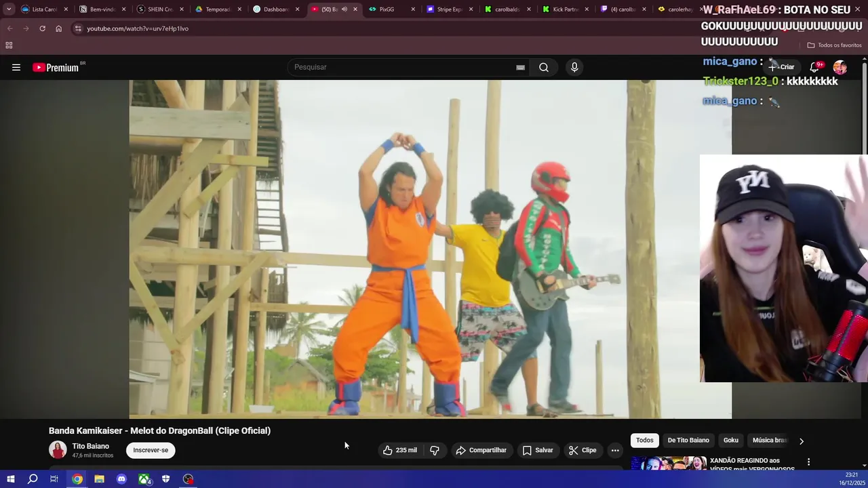868x488 pixels.
Task: Close the YouTube video tab
Action: (x=355, y=9)
